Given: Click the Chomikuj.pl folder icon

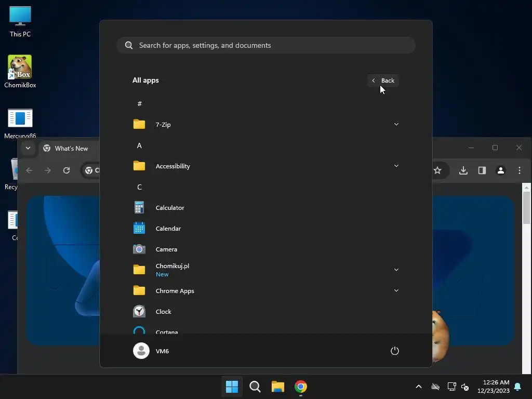Looking at the screenshot, I should tap(139, 270).
